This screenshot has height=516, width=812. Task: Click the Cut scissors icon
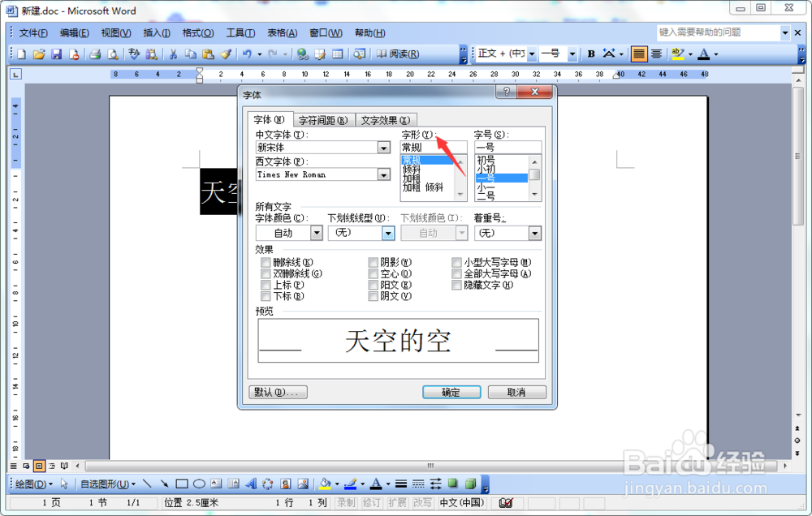point(174,54)
